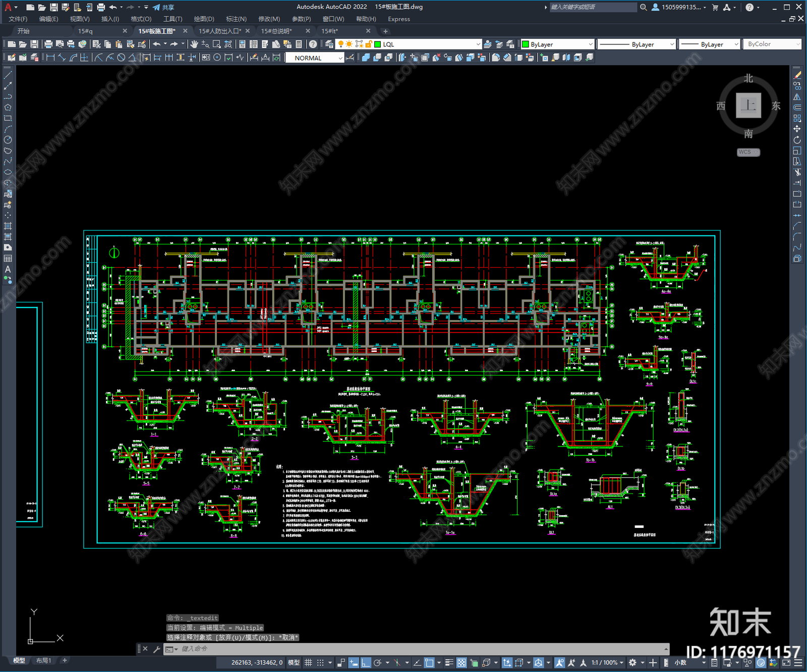Select the Move tool in modify toolbar

click(x=797, y=129)
